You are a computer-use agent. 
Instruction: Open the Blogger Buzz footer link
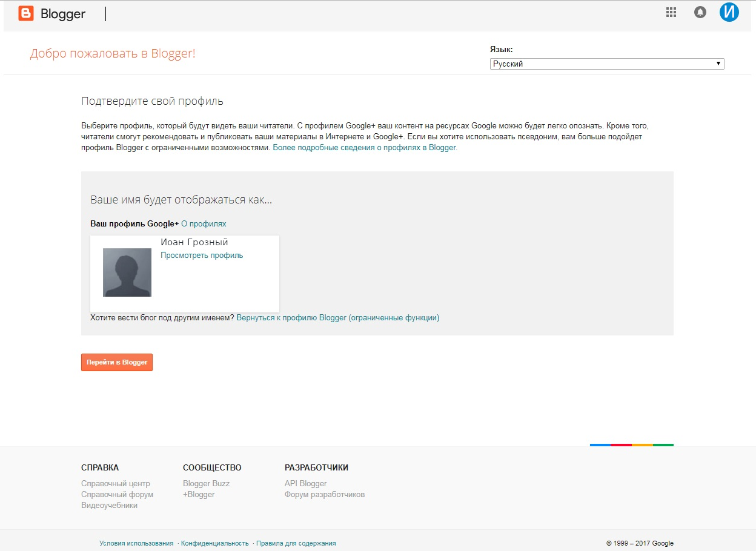tap(206, 484)
